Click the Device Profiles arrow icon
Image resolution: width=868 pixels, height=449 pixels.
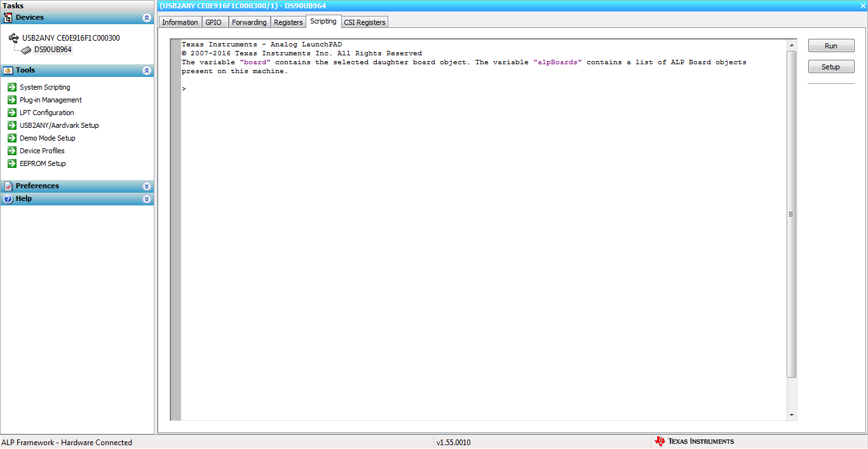11,151
